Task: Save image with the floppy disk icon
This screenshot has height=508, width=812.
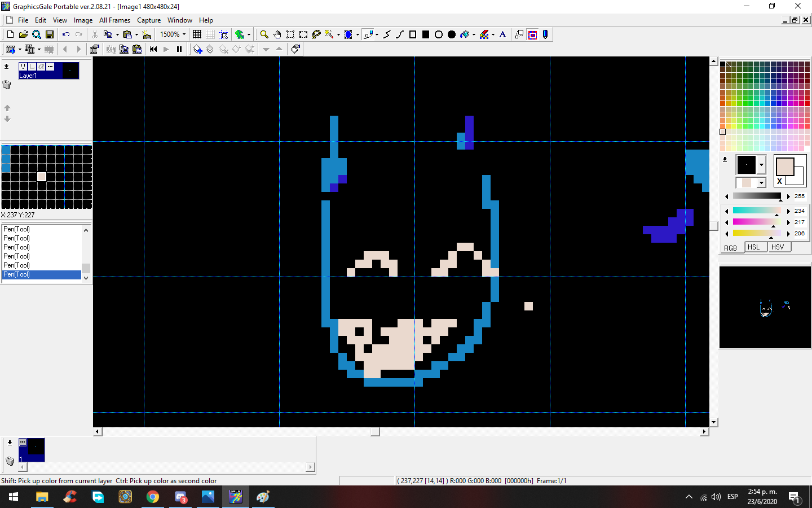Action: (x=50, y=34)
